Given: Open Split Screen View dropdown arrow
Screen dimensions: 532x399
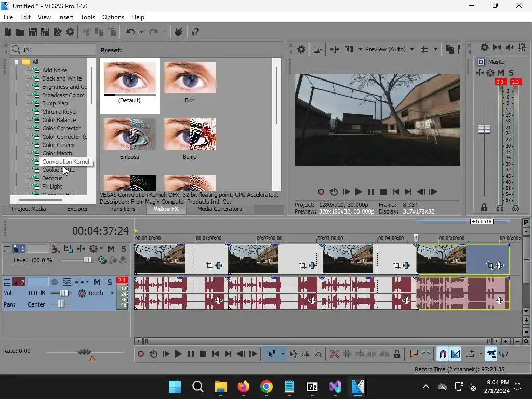Looking at the screenshot, I should tap(360, 49).
